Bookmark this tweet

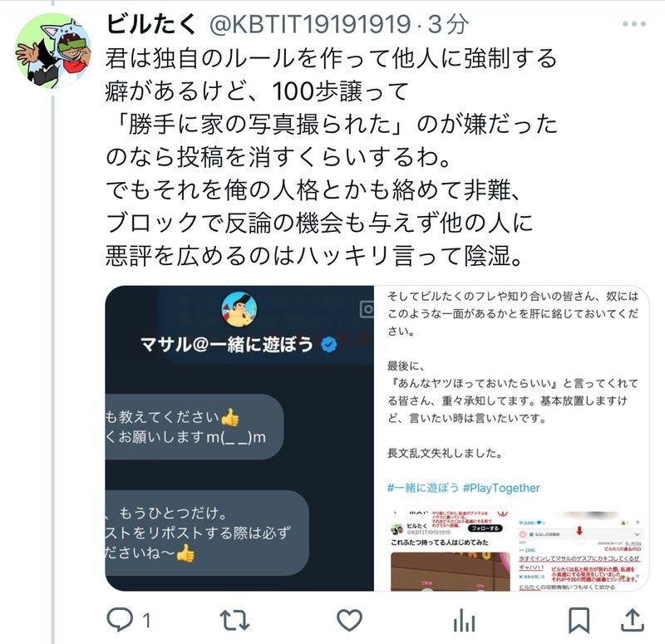tap(579, 621)
